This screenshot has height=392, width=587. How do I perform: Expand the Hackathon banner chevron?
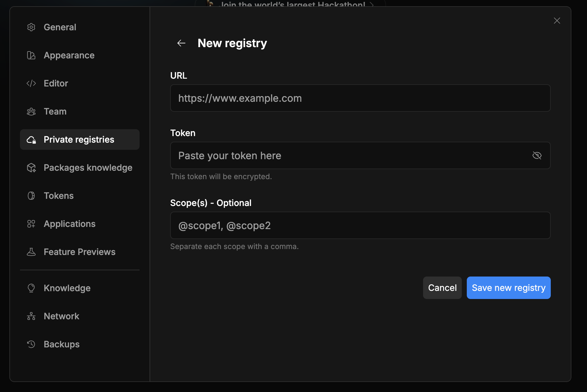coord(372,5)
